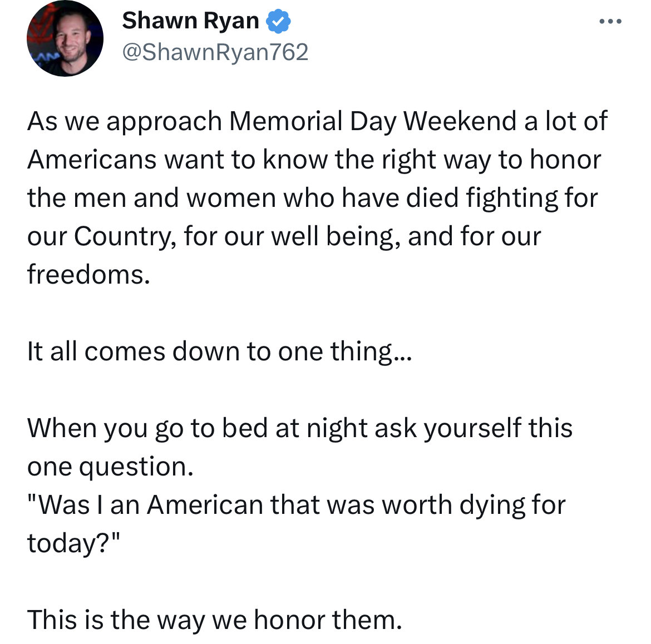The height and width of the screenshot is (644, 651).
Task: Click the line starting "As we approach Memorial"
Action: (317, 122)
